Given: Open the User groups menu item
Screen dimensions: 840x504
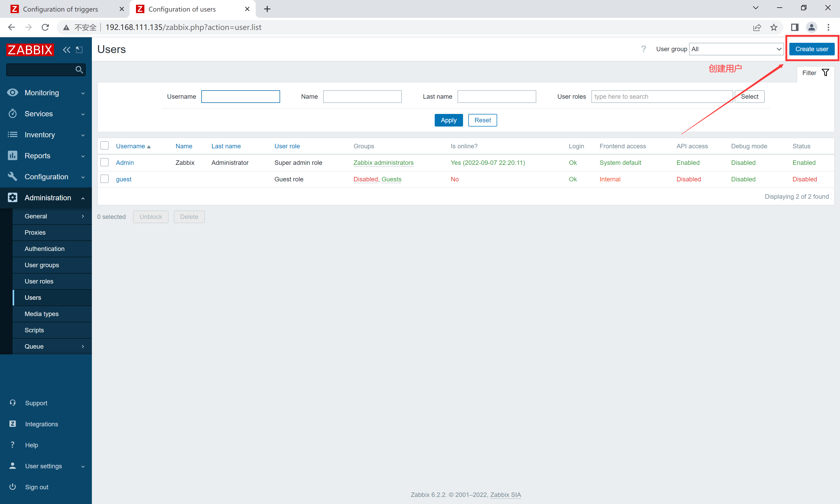Looking at the screenshot, I should [x=52, y=265].
